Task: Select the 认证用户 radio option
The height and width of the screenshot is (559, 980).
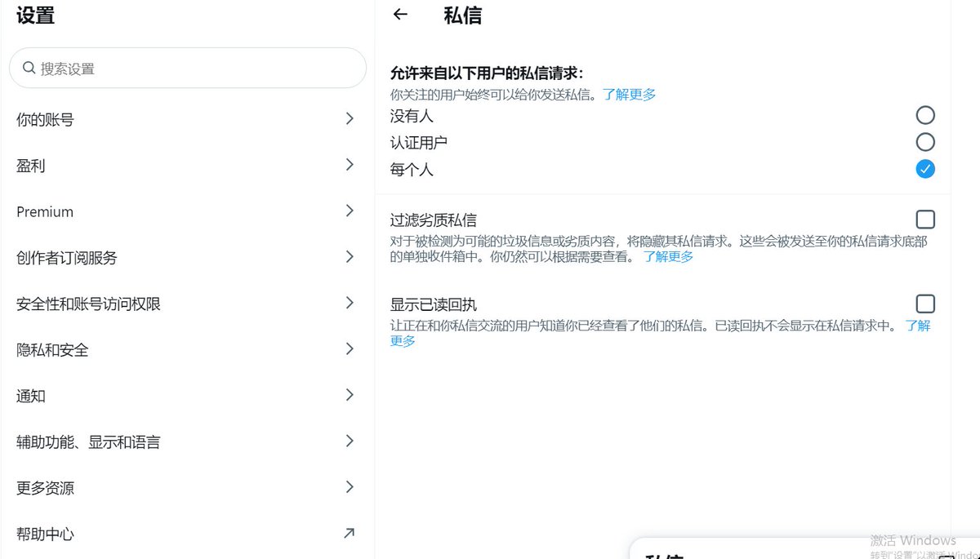Action: [924, 142]
